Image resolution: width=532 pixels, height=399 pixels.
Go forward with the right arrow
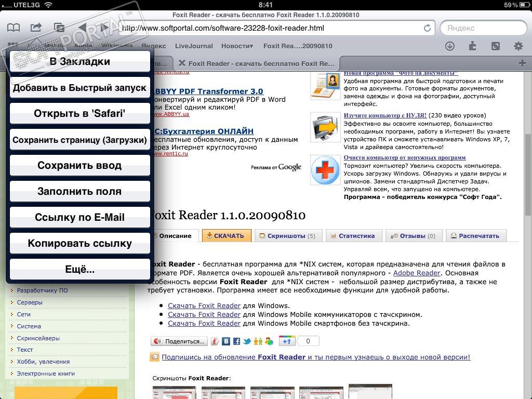(104, 28)
